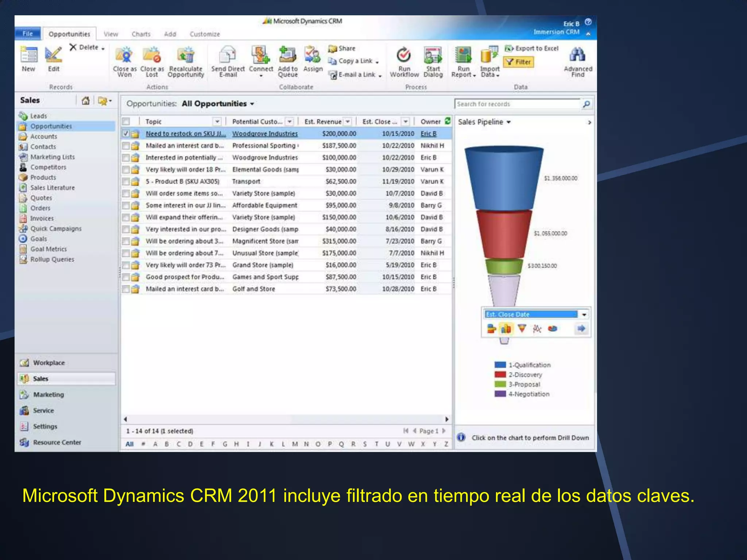Check the 5 - Product B (SKU AX305) row checkbox
Image resolution: width=747 pixels, height=560 pixels.
[x=126, y=182]
